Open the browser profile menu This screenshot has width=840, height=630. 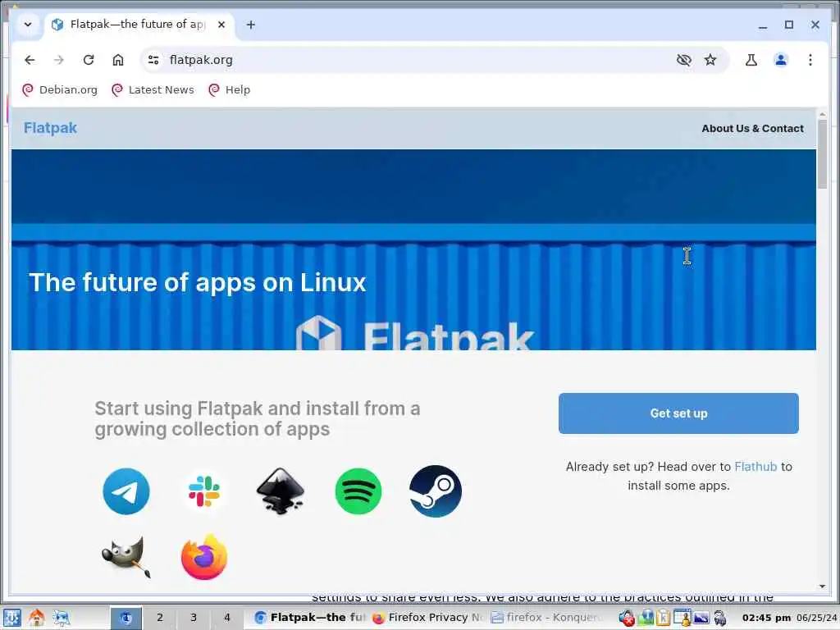click(x=781, y=60)
